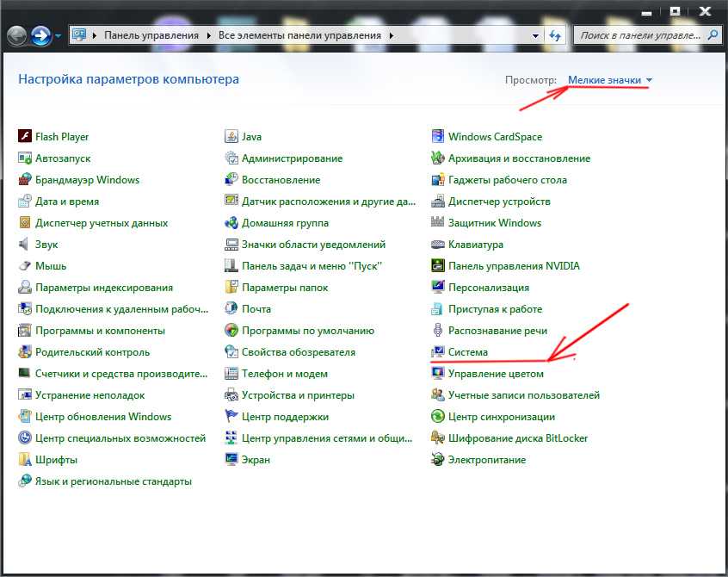Open Управление цветом link
Screen dimensions: 728x577
[496, 374]
